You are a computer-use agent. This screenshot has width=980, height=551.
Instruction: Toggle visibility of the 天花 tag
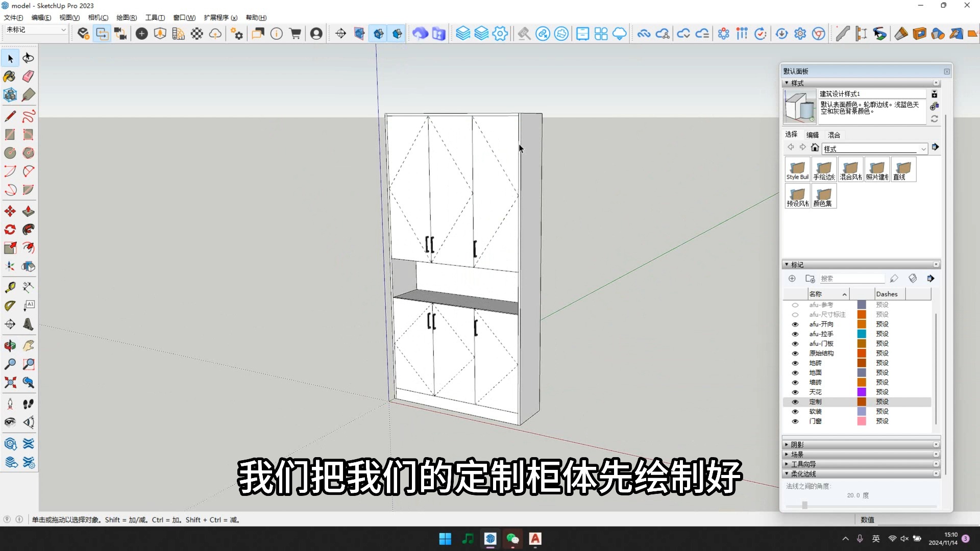point(795,391)
